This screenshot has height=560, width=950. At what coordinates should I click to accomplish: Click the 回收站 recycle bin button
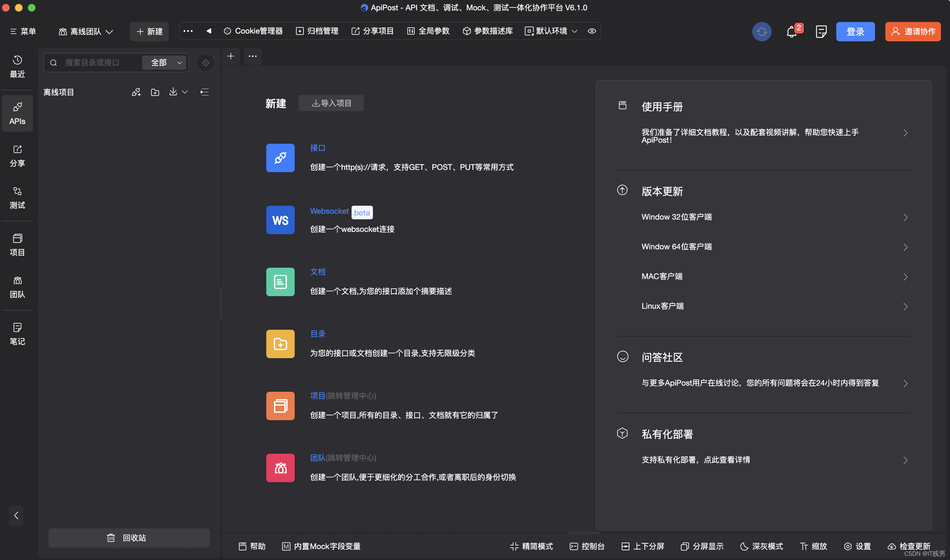(129, 538)
